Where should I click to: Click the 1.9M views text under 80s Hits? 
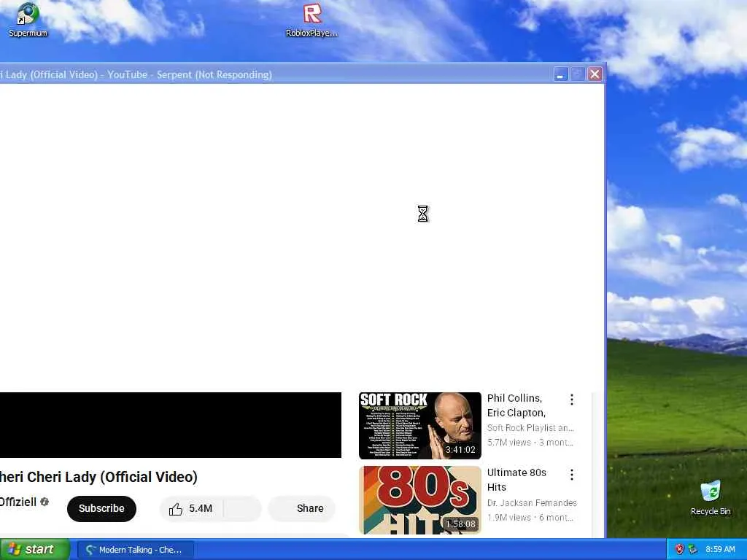tap(508, 517)
